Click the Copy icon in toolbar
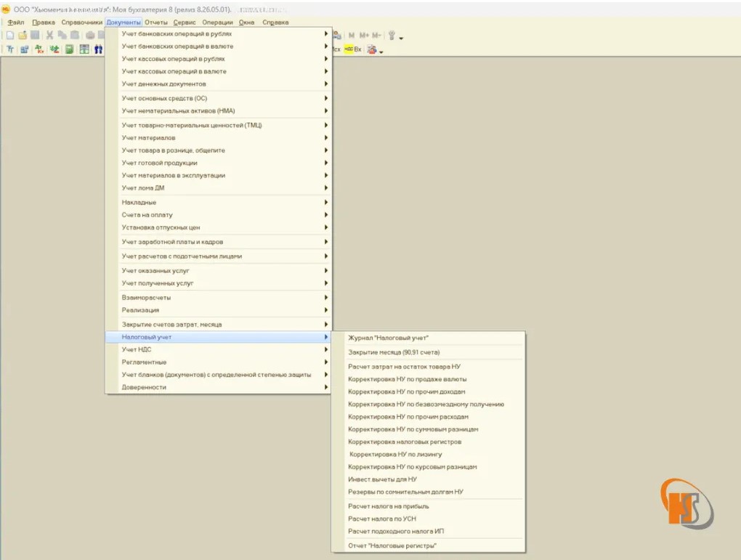 pos(62,35)
